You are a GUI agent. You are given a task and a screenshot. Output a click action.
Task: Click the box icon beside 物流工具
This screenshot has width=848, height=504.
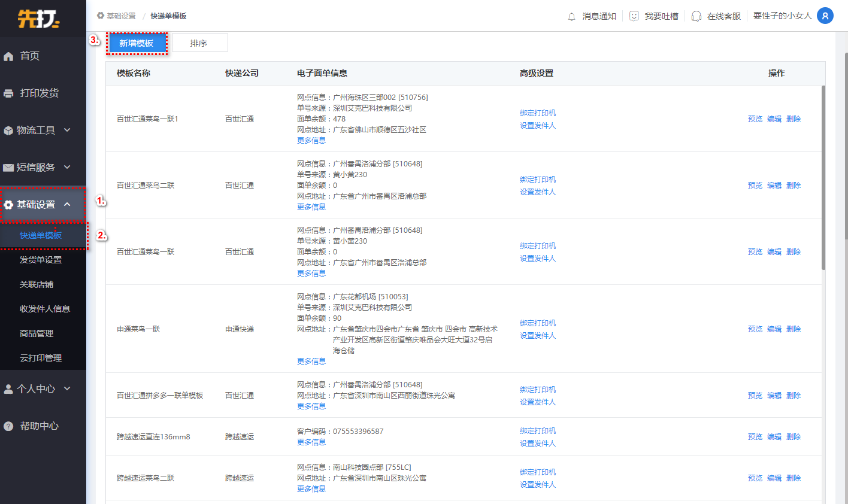[8, 130]
